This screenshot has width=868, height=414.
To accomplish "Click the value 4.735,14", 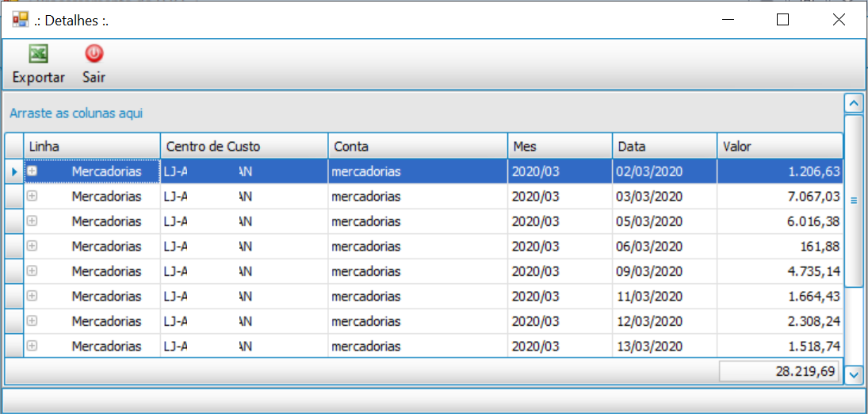I will 813,271.
